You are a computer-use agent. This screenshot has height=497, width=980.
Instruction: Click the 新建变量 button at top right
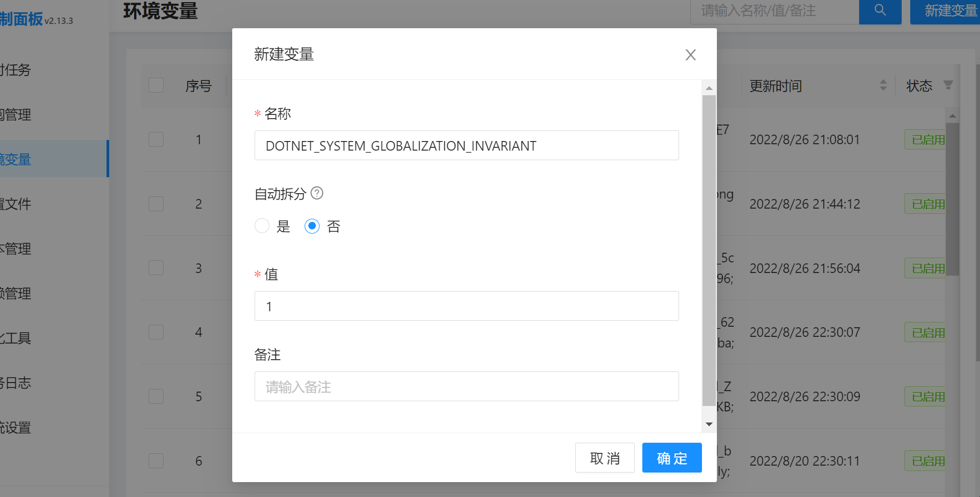click(953, 11)
